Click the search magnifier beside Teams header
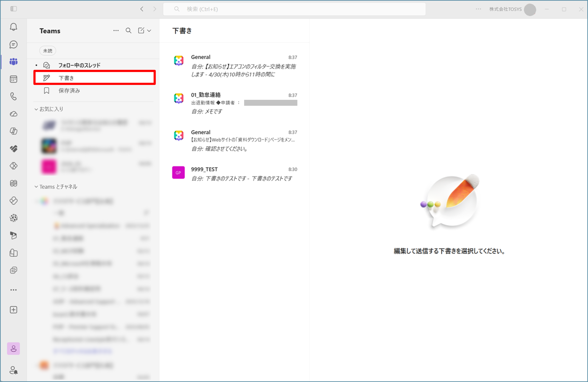 coord(128,31)
